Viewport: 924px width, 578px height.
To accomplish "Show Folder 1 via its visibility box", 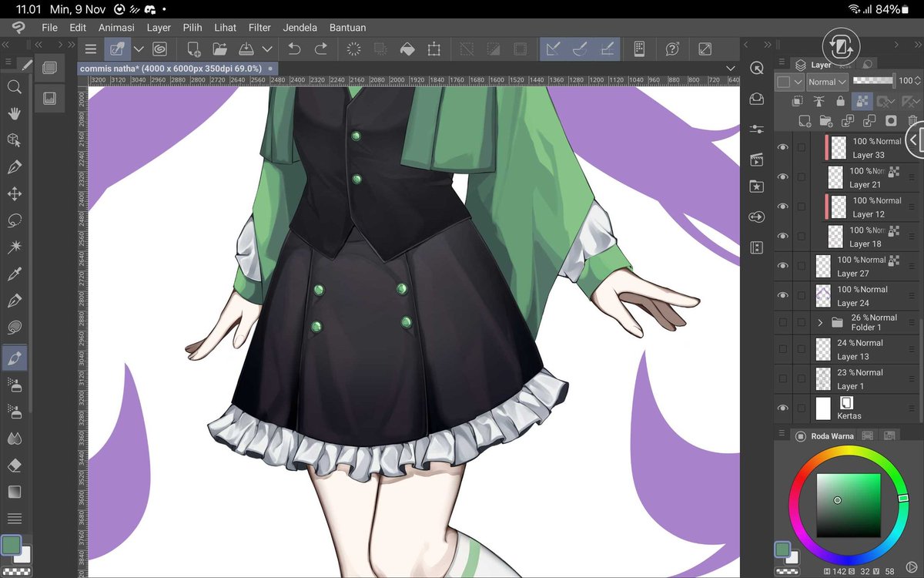I will tap(783, 322).
